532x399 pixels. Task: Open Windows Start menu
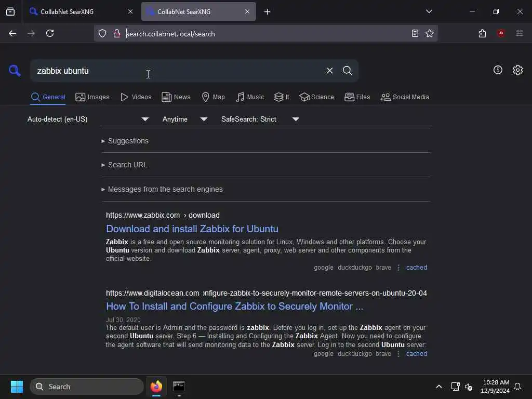17,387
